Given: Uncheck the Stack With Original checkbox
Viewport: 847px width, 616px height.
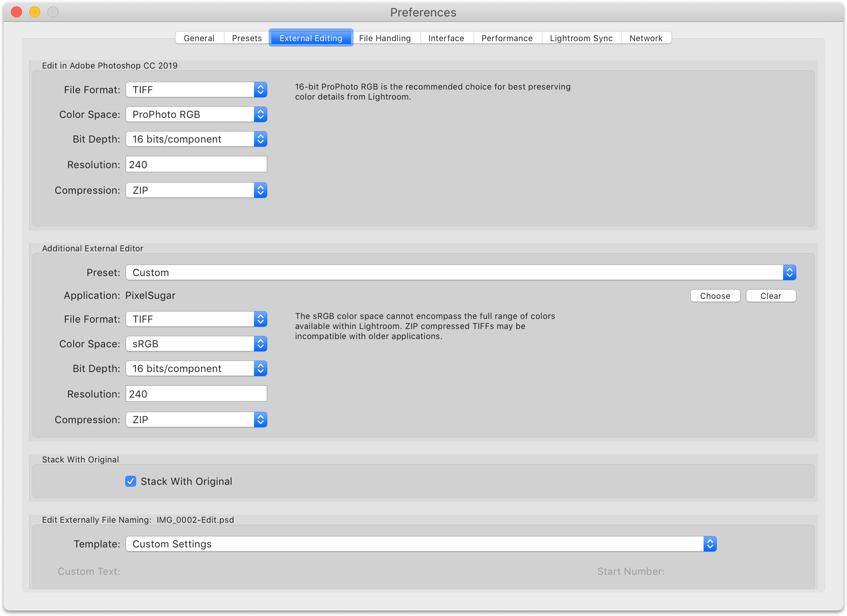Looking at the screenshot, I should pyautogui.click(x=131, y=481).
